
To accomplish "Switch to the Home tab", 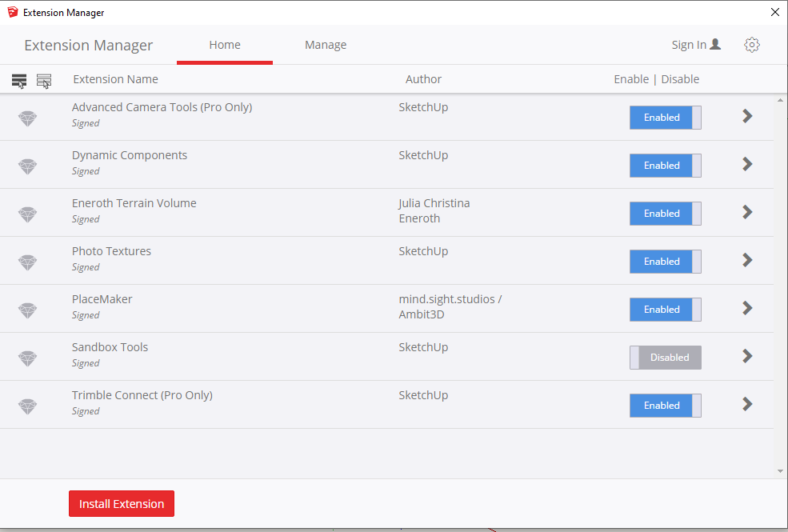I will point(225,45).
